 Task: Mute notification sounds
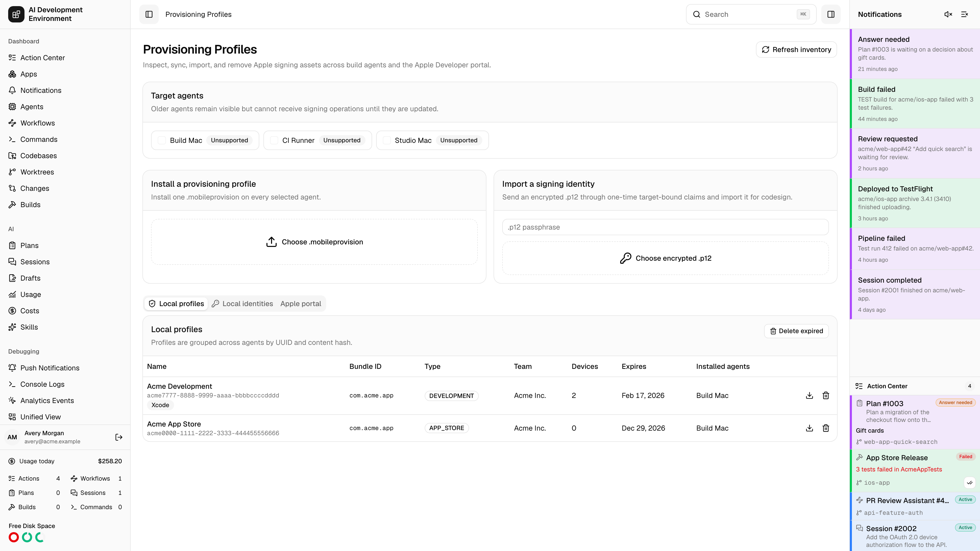click(x=948, y=15)
